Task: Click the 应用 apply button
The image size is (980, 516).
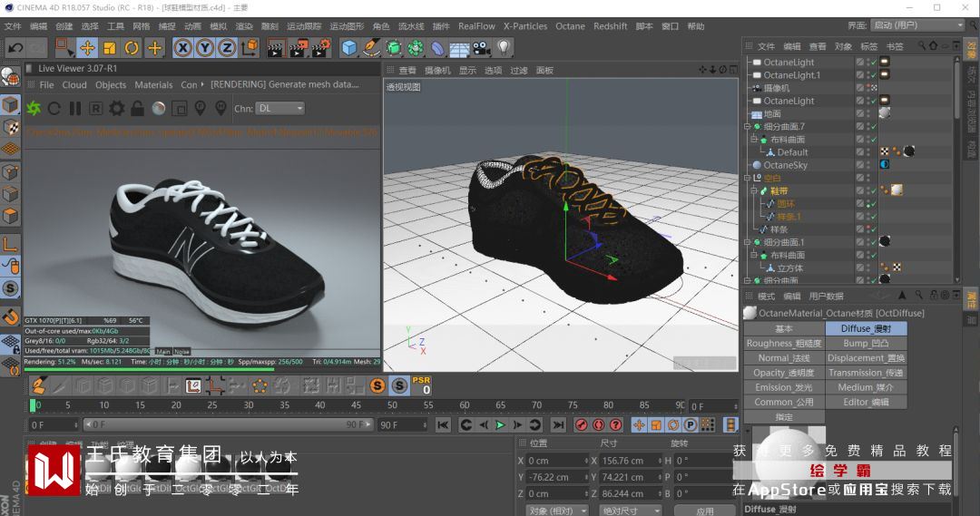Action: click(x=705, y=511)
